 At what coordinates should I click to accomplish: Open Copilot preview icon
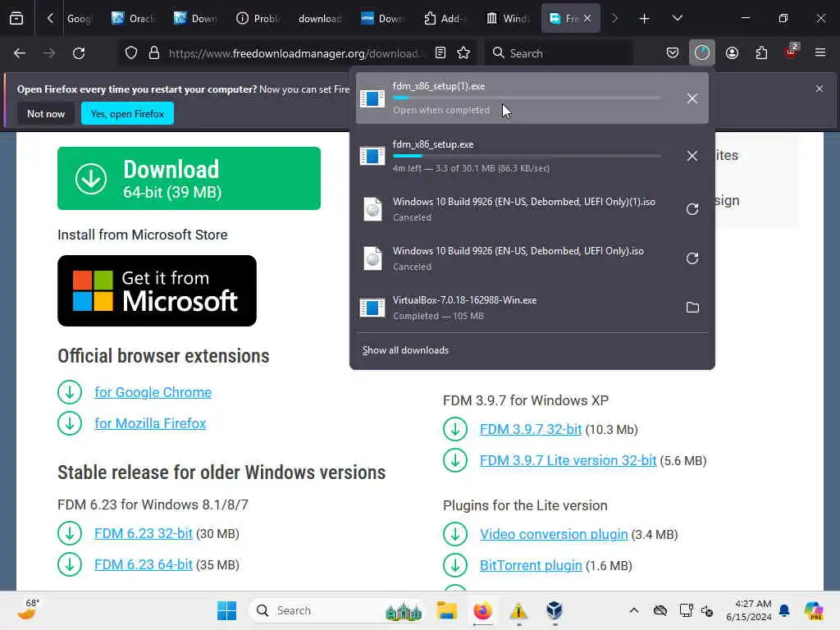(814, 610)
